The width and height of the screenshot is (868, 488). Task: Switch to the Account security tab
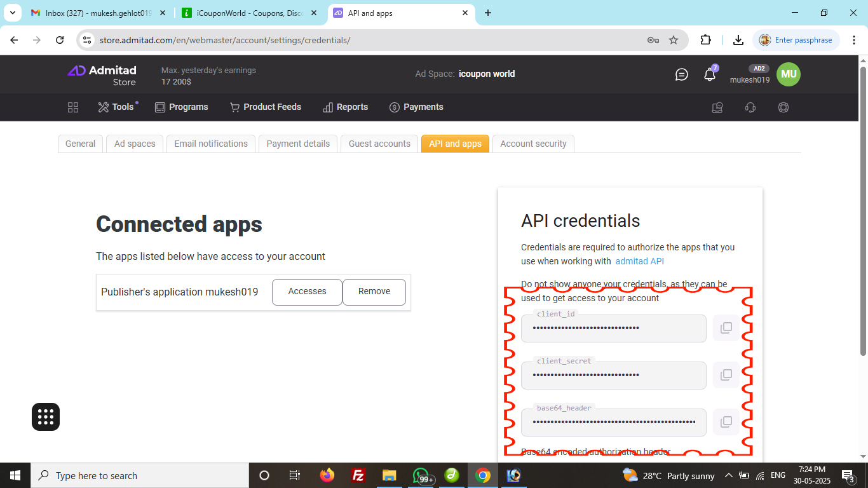(x=533, y=144)
